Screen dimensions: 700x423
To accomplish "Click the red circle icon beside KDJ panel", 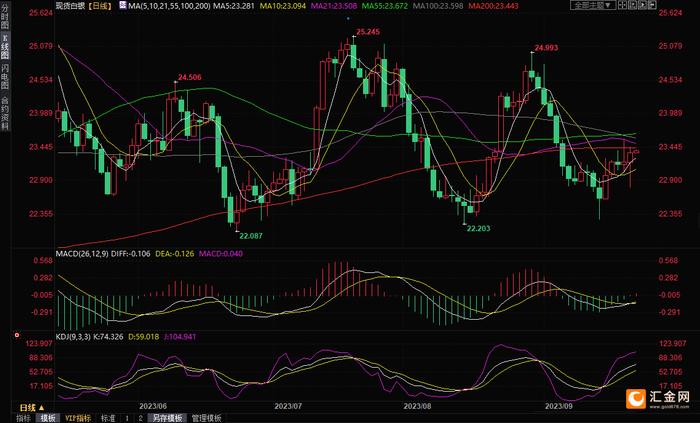I will 17,335.
